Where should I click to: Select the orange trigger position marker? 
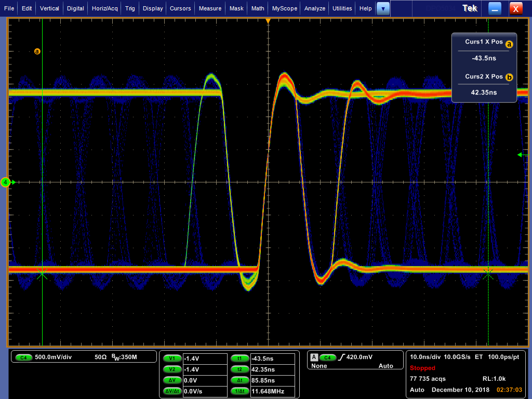pyautogui.click(x=268, y=21)
